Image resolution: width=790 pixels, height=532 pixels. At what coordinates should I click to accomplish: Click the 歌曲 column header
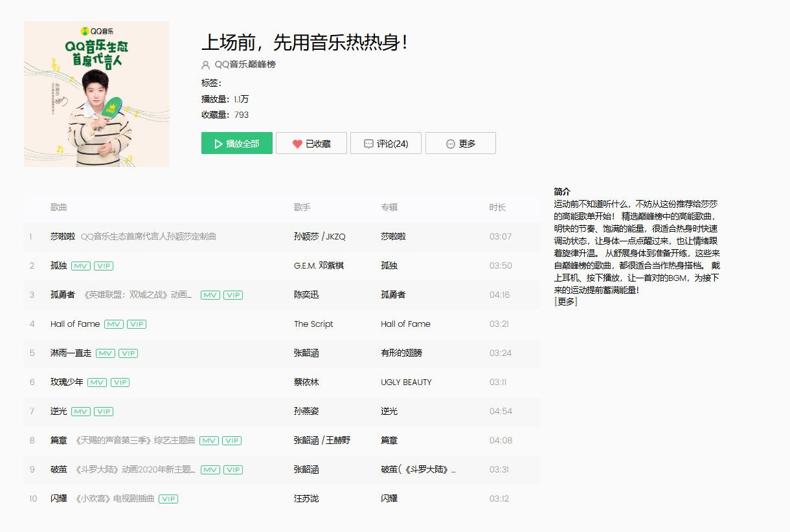(59, 208)
